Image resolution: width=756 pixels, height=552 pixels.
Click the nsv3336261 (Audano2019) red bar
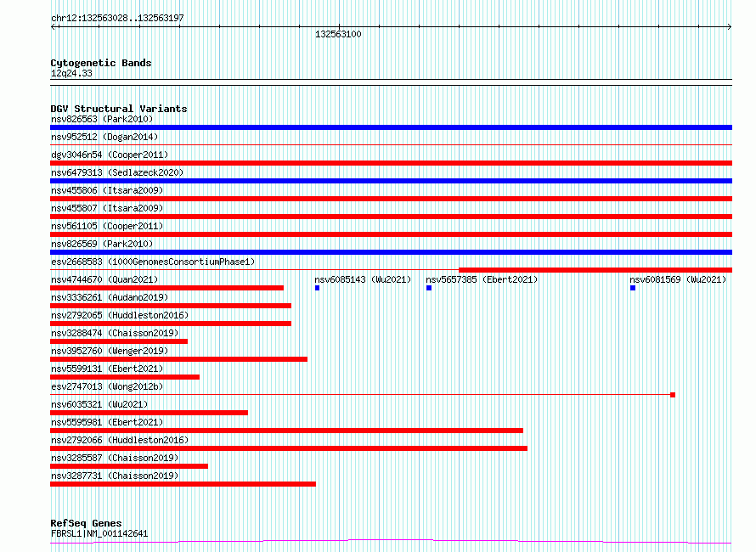[171, 306]
